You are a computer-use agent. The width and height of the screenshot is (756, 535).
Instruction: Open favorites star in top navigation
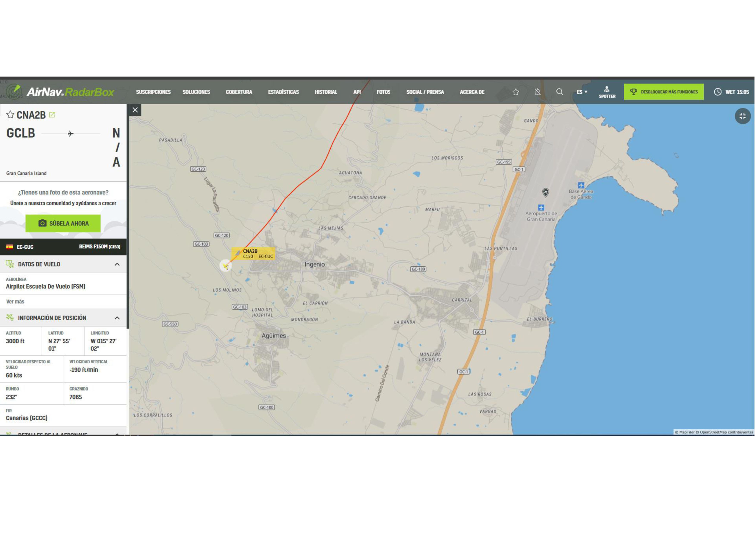pyautogui.click(x=516, y=92)
